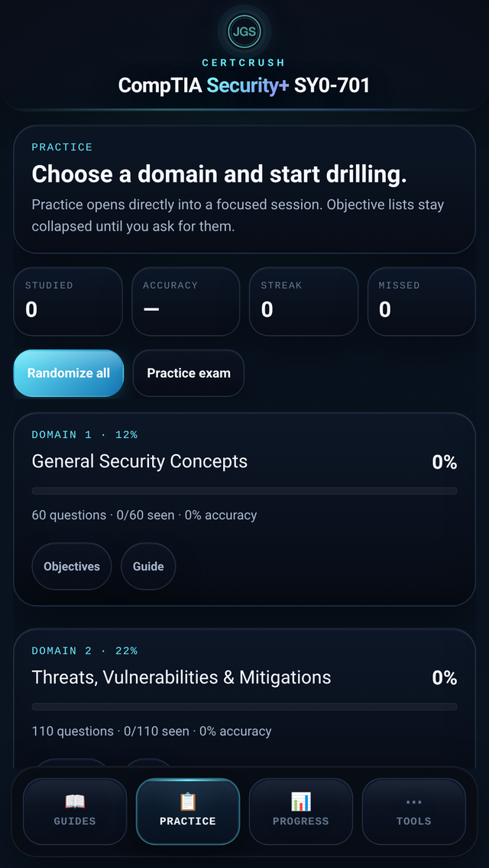Viewport: 489px width, 868px height.
Task: Open the Guide for General Security Concepts
Action: 147,566
